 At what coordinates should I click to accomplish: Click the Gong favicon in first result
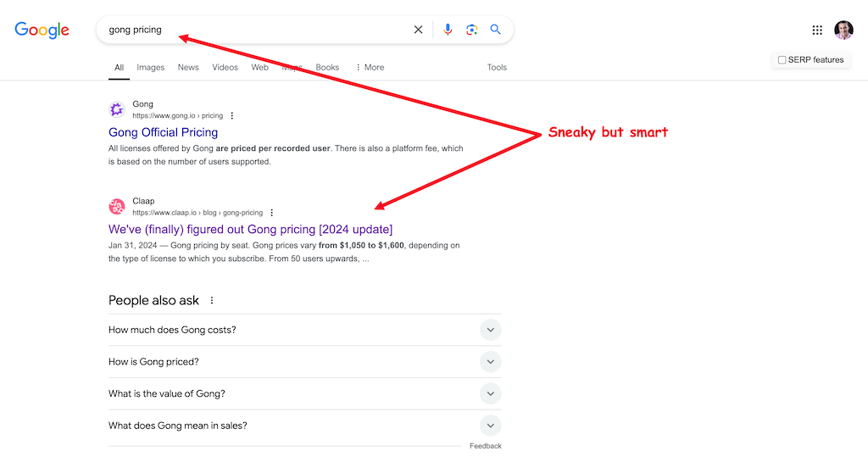(x=117, y=109)
